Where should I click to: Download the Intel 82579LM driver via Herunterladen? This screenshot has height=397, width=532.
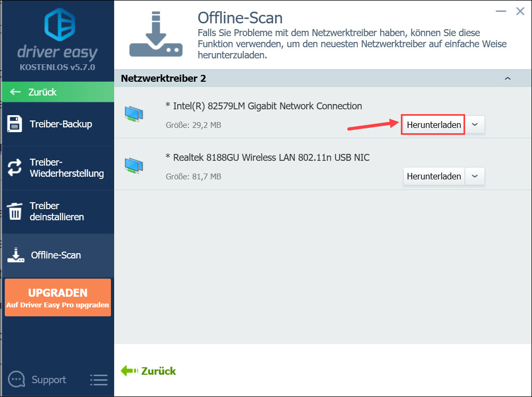434,124
